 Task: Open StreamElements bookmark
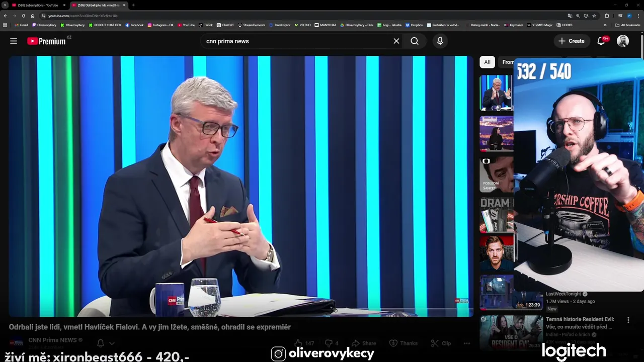(252, 25)
